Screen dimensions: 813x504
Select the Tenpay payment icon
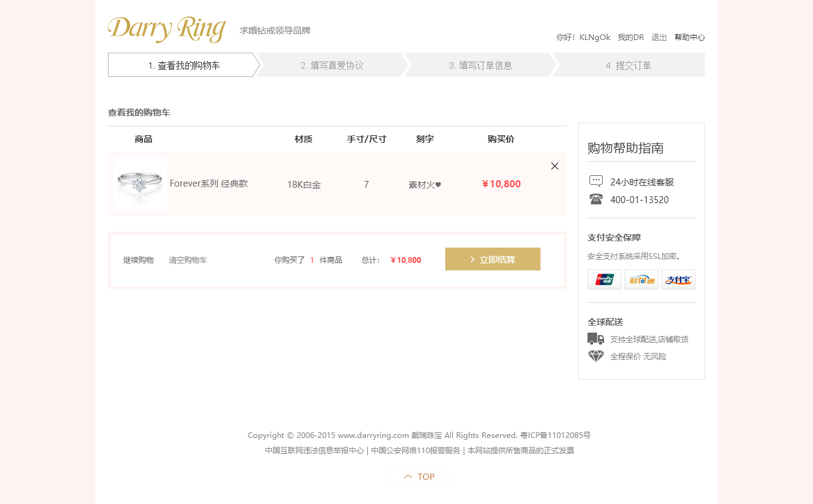point(641,279)
